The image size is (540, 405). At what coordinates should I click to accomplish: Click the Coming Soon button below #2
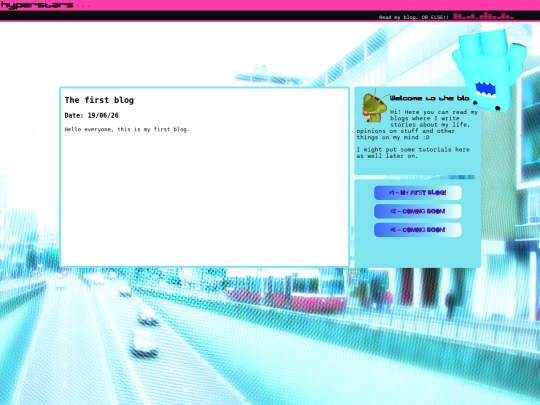(x=418, y=230)
